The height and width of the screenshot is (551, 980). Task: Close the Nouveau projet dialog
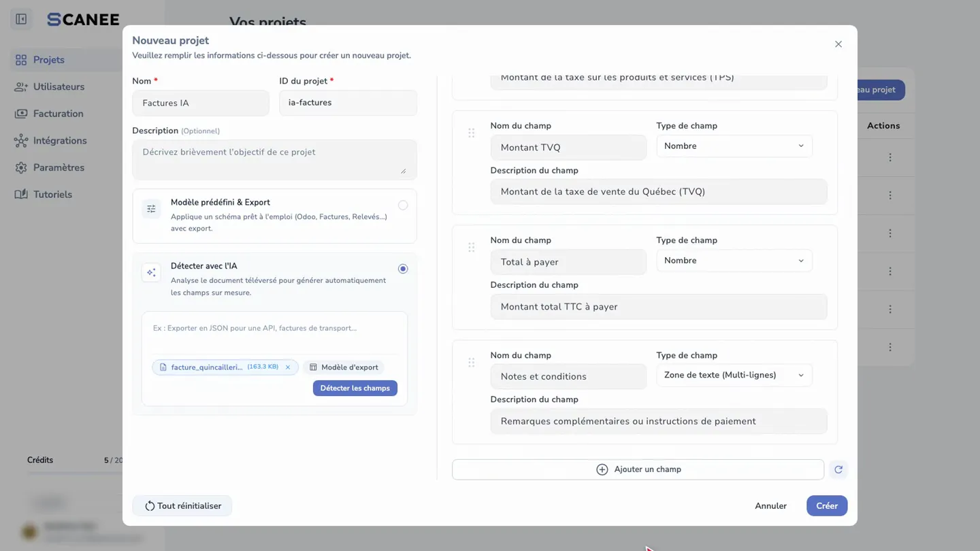coord(838,44)
